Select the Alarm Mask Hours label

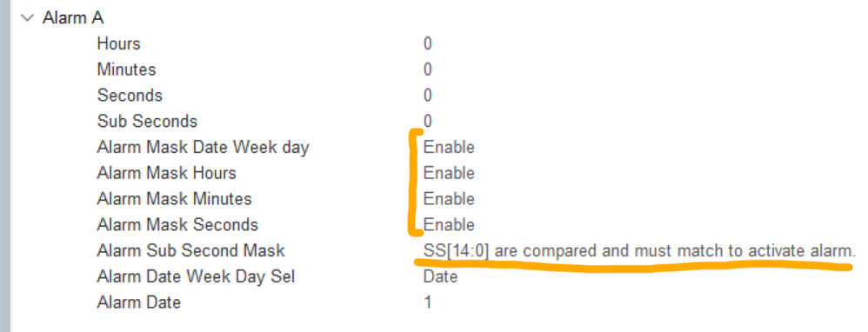click(x=167, y=173)
